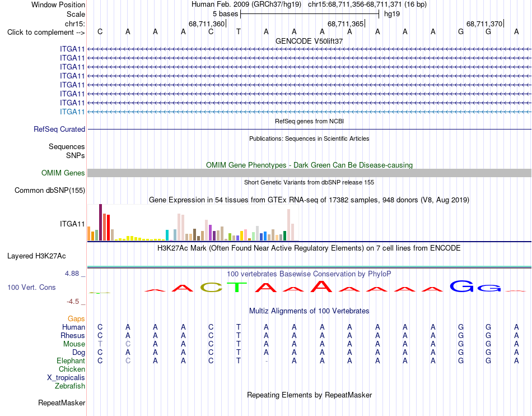Image resolution: width=532 pixels, height=416 pixels.
Task: Click the Sequences SNPs track label
Action: 67,151
